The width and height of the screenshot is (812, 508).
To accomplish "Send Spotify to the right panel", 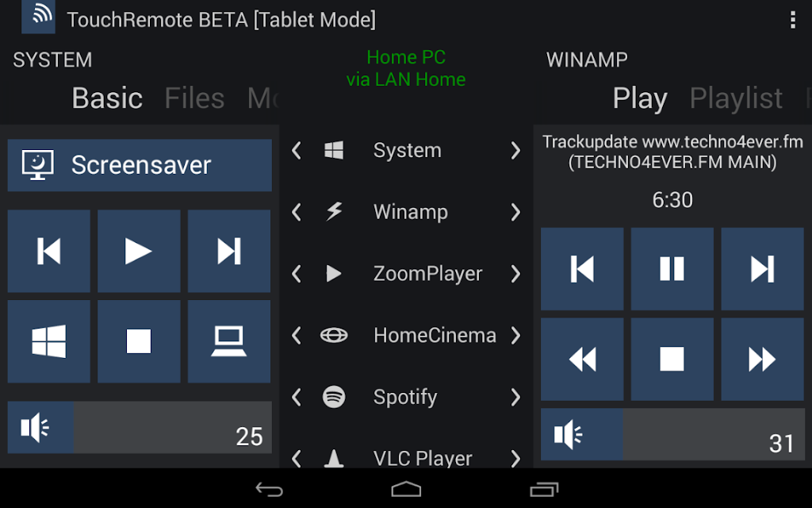I will (515, 397).
